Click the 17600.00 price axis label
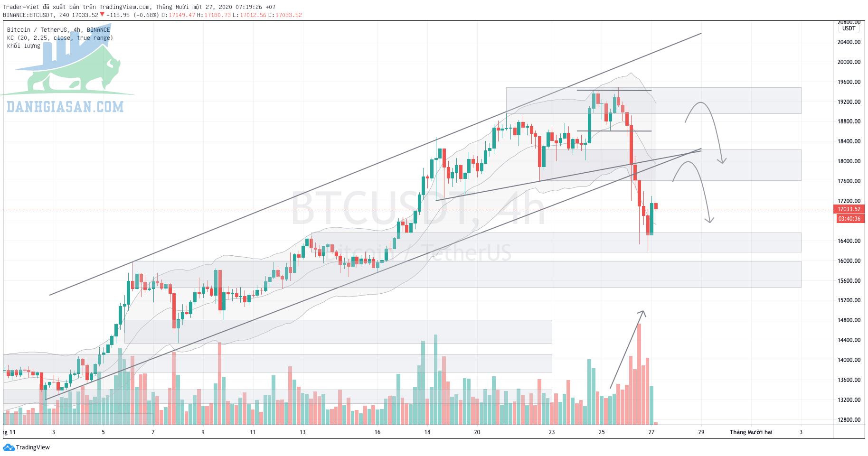The height and width of the screenshot is (456, 868). click(849, 181)
